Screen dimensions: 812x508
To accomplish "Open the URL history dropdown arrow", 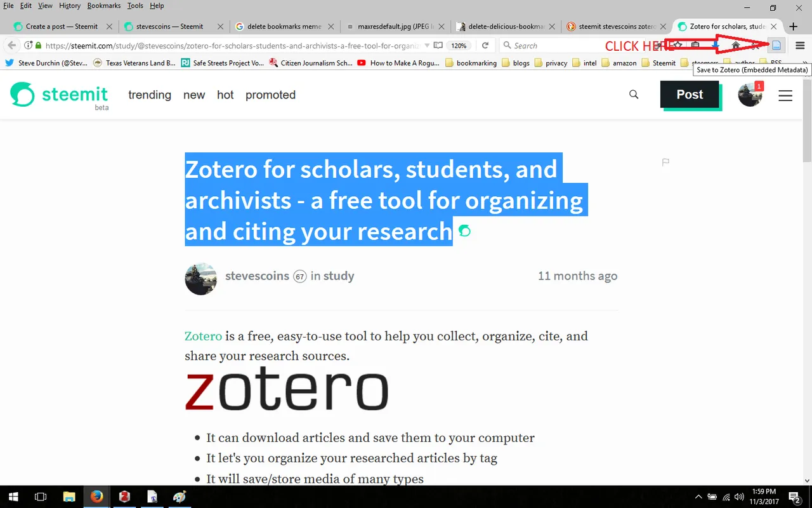I will pyautogui.click(x=427, y=46).
